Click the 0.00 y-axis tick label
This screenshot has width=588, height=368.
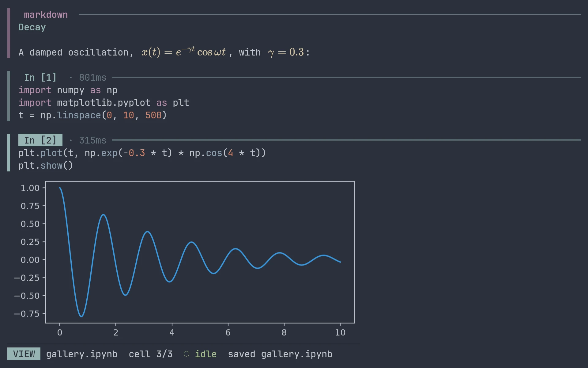[30, 260]
